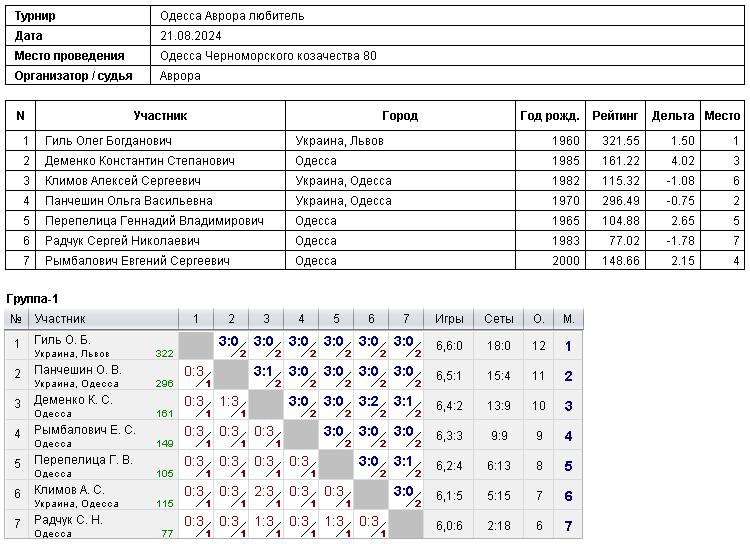Select Деменко Константин Степанович row name
This screenshot has height=544, width=750.
[140, 161]
